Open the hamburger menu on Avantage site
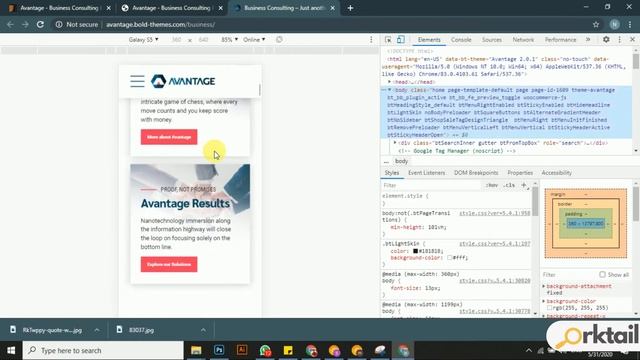This screenshot has height=360, width=640. tap(137, 81)
